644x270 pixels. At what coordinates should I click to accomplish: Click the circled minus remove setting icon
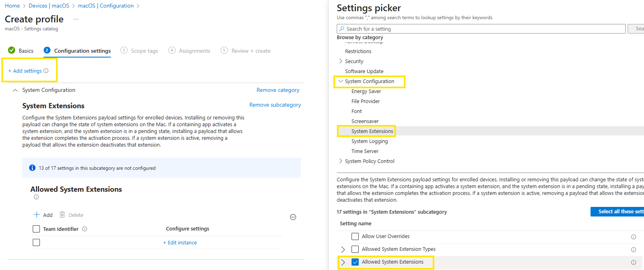point(293,217)
